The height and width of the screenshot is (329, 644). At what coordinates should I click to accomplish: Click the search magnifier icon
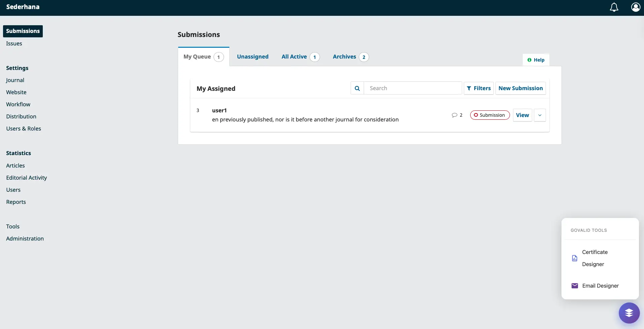tap(357, 88)
